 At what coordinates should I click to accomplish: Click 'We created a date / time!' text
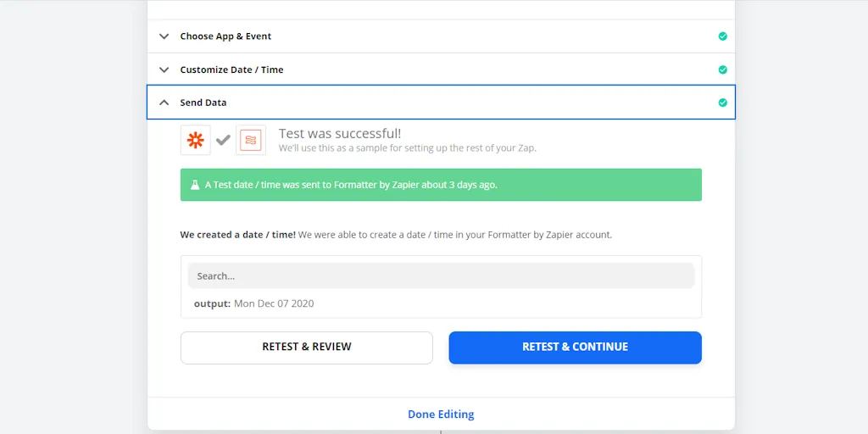click(237, 235)
